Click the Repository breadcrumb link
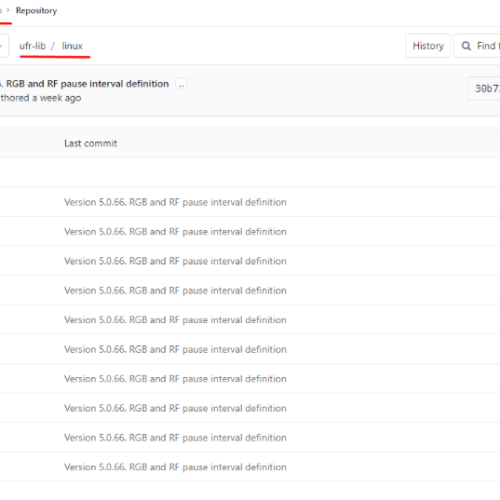 click(x=36, y=11)
